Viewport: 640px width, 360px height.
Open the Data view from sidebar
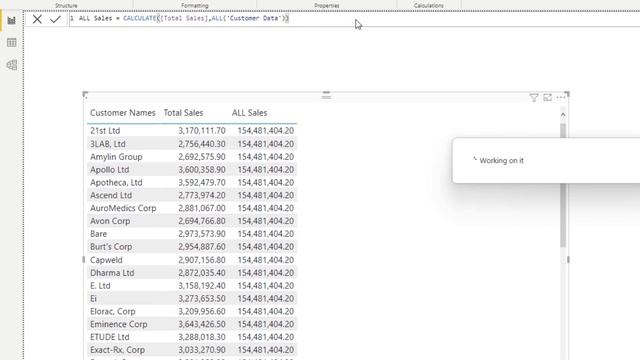coord(11,42)
